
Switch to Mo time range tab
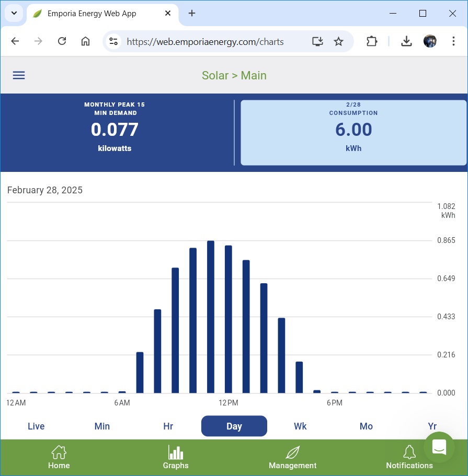(x=366, y=426)
